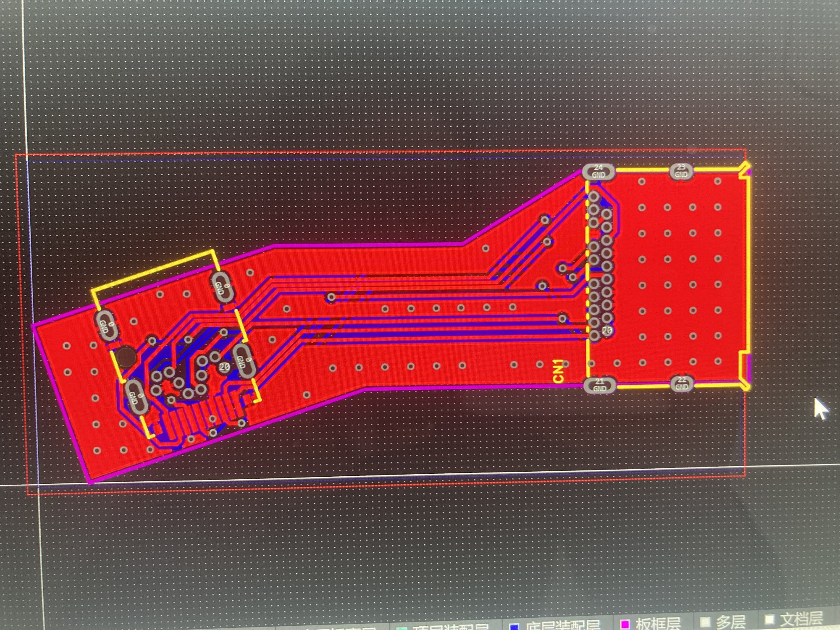The width and height of the screenshot is (840, 630).
Task: Select pad 20 on the left connector
Action: point(224,367)
